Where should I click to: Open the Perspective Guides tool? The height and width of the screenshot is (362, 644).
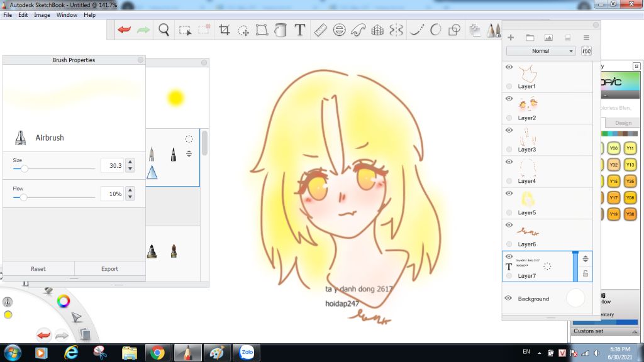tap(377, 30)
